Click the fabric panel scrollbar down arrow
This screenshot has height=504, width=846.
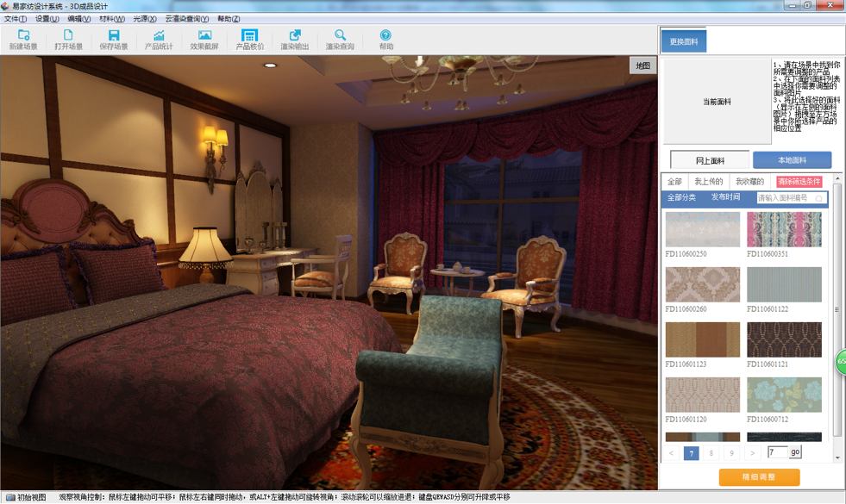point(837,457)
